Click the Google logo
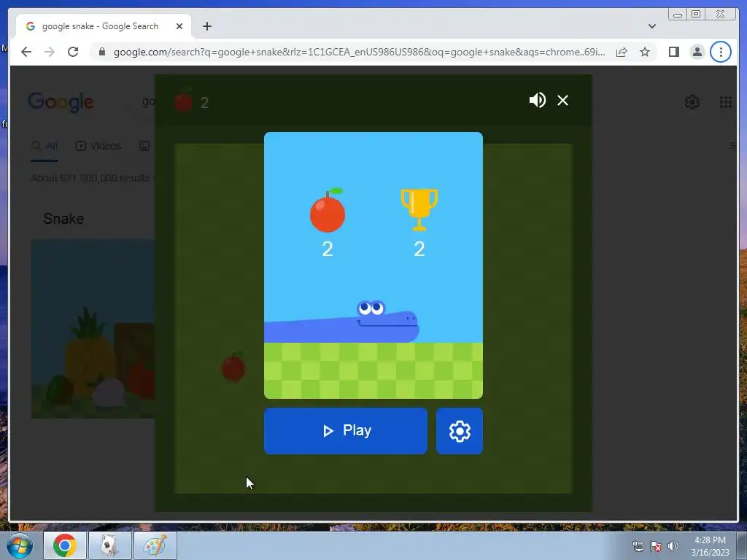 tap(61, 102)
